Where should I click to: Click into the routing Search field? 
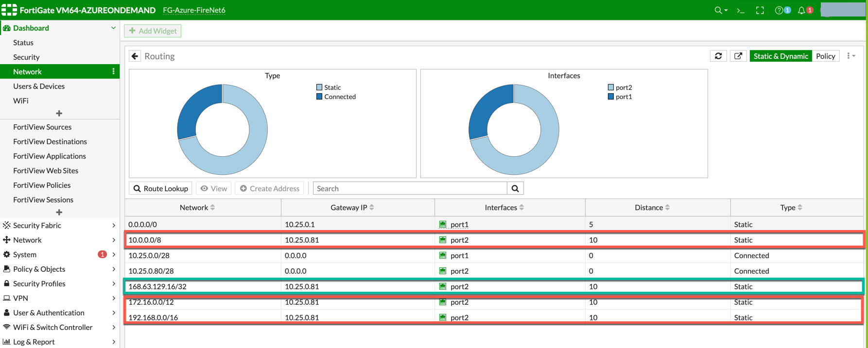pos(410,188)
